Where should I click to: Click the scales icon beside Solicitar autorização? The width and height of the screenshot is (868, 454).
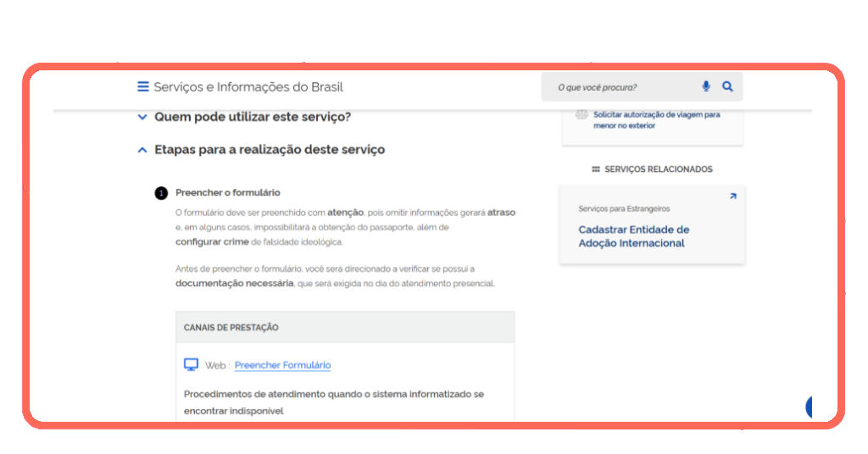click(x=581, y=115)
